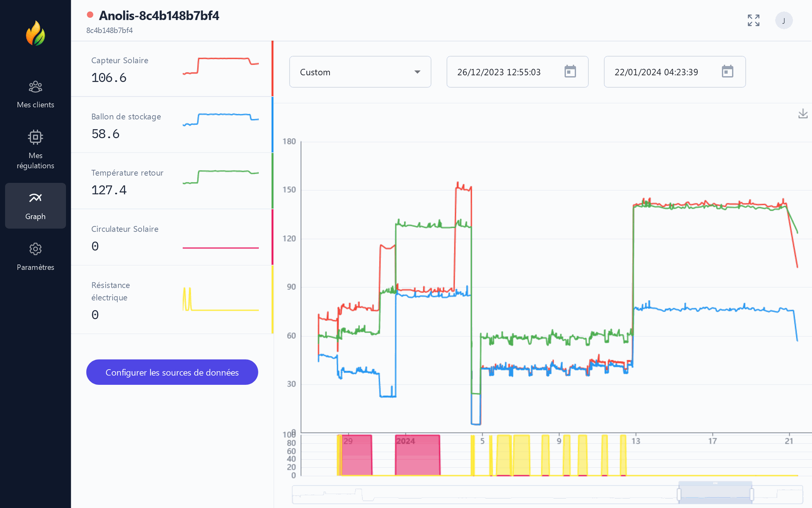Toggle Température retour series
812x508 pixels.
point(172,181)
